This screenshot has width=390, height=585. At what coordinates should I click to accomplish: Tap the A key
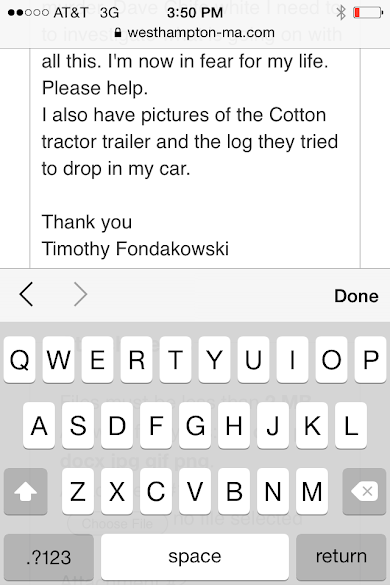pyautogui.click(x=39, y=426)
